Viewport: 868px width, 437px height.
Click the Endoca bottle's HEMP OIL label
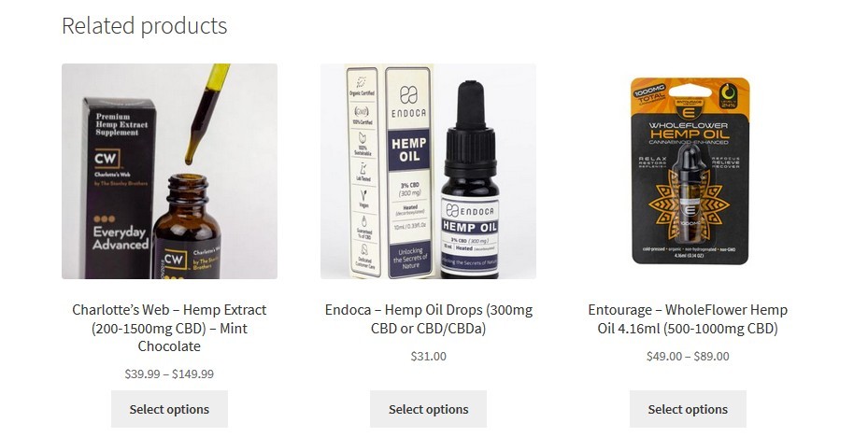point(469,226)
